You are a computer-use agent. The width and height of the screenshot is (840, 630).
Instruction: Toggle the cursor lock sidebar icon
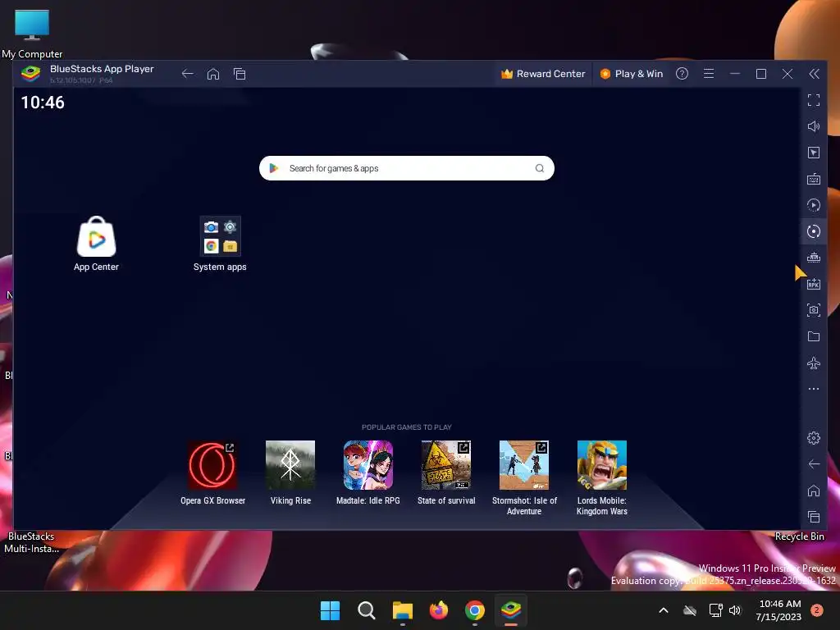[814, 153]
